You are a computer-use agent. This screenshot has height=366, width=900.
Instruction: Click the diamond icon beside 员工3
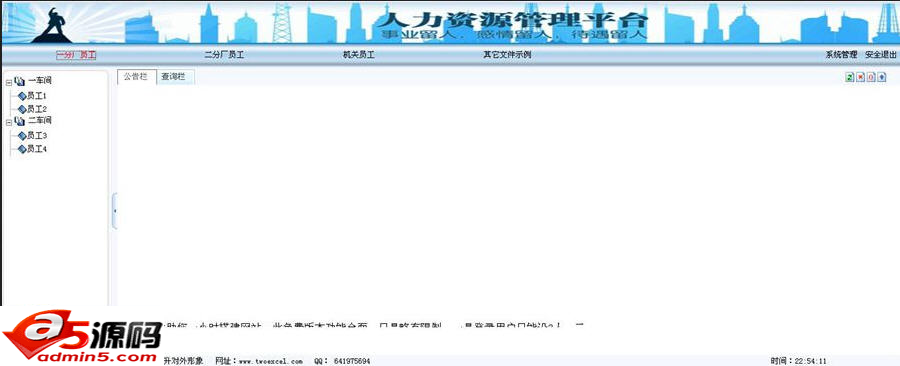point(22,136)
